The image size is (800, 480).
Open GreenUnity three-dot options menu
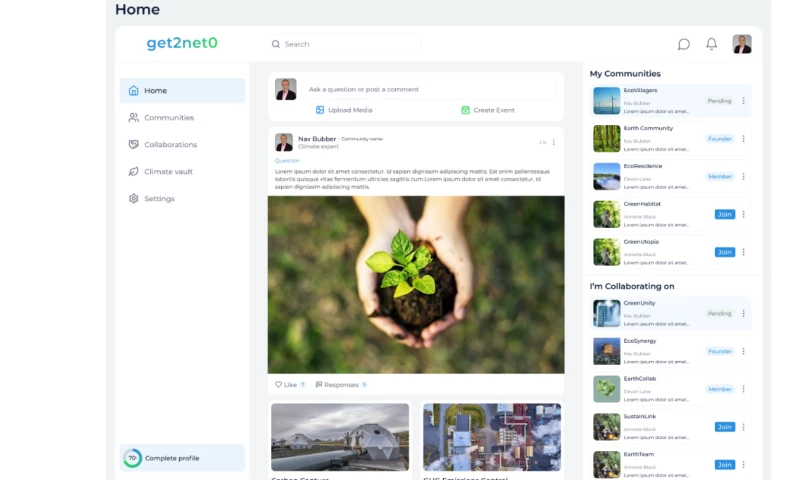tap(743, 314)
